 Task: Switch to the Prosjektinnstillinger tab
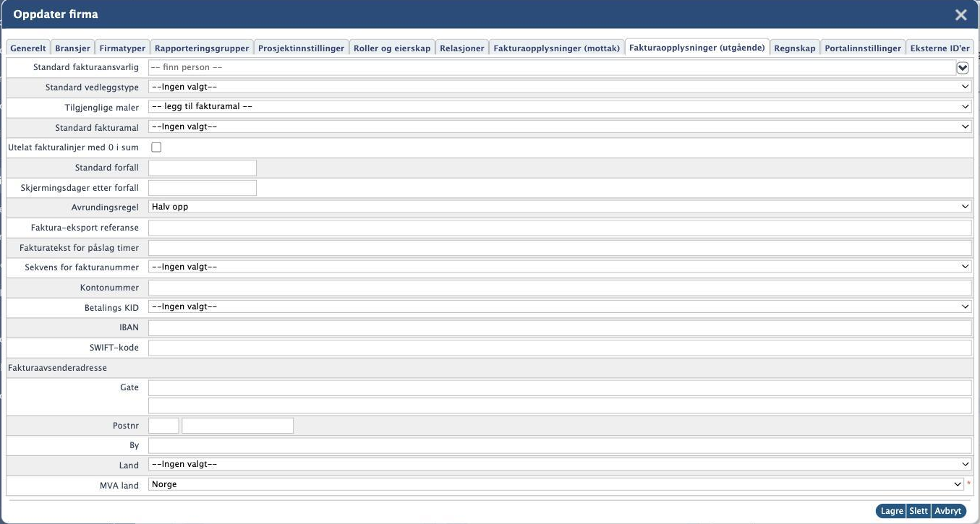pyautogui.click(x=301, y=48)
